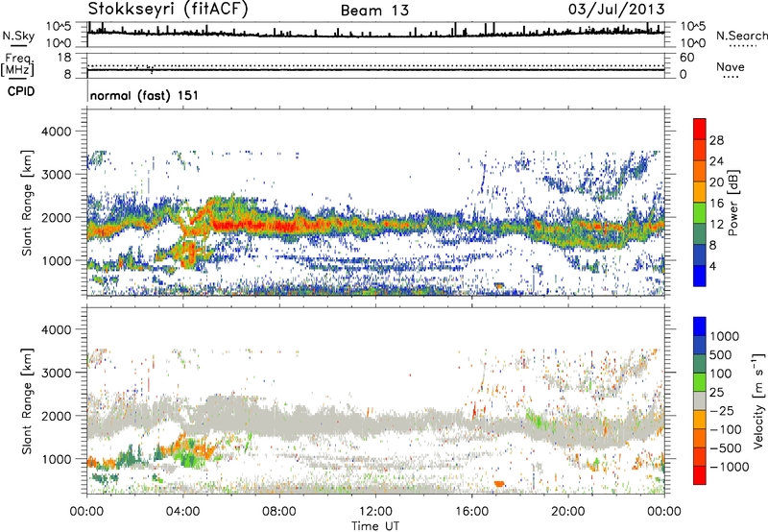The height and width of the screenshot is (532, 768).
Task: Pick the light green Power colorbar segment
Action: point(700,212)
